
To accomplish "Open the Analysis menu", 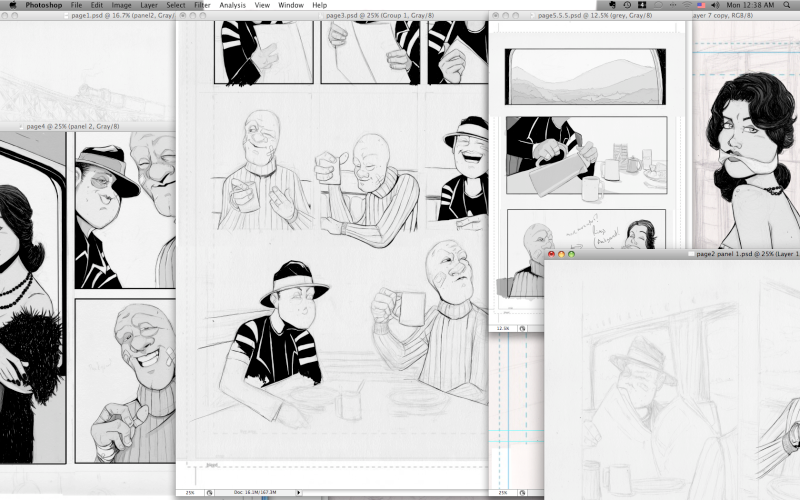I will click(x=232, y=5).
